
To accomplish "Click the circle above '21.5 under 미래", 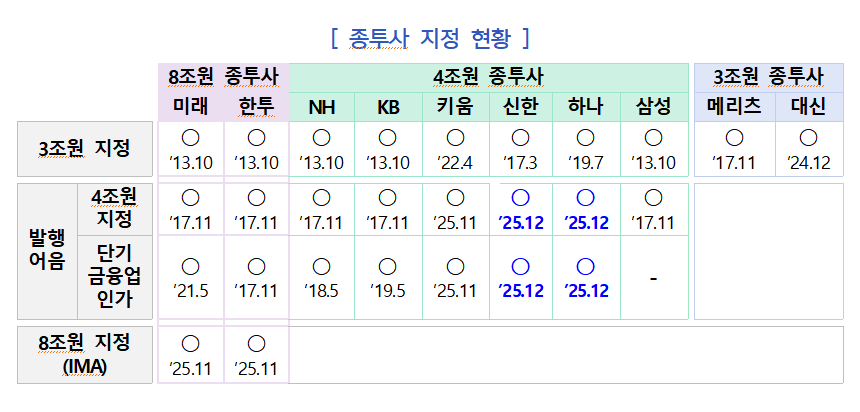I will 190,266.
